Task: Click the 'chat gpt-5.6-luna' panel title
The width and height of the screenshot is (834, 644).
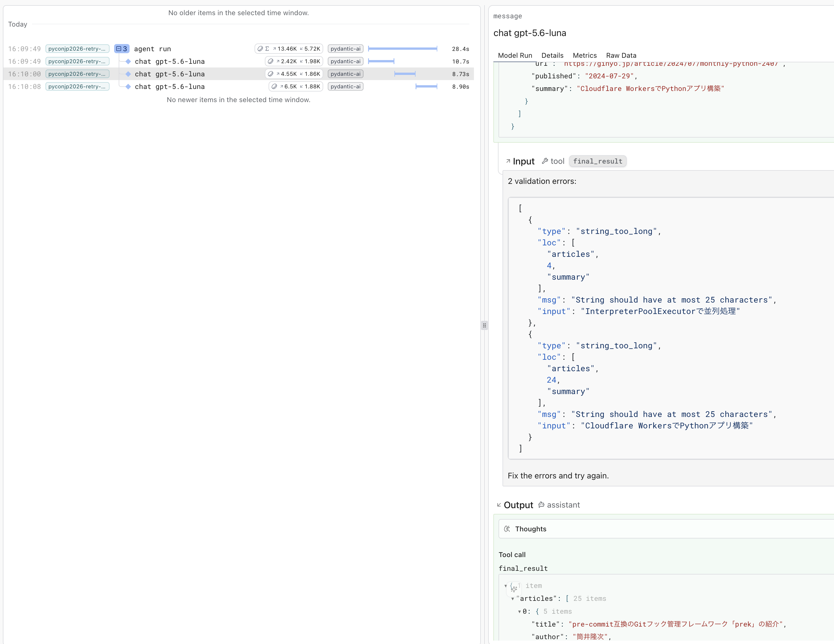Action: tap(530, 33)
